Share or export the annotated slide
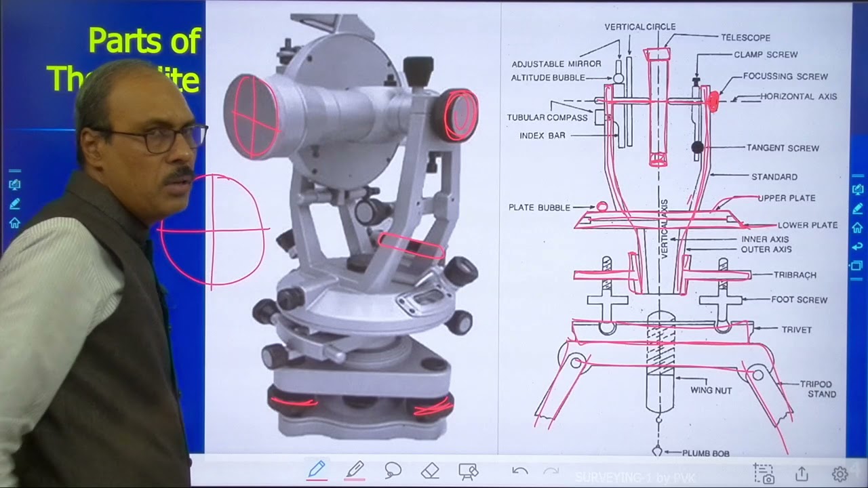 coord(802,473)
